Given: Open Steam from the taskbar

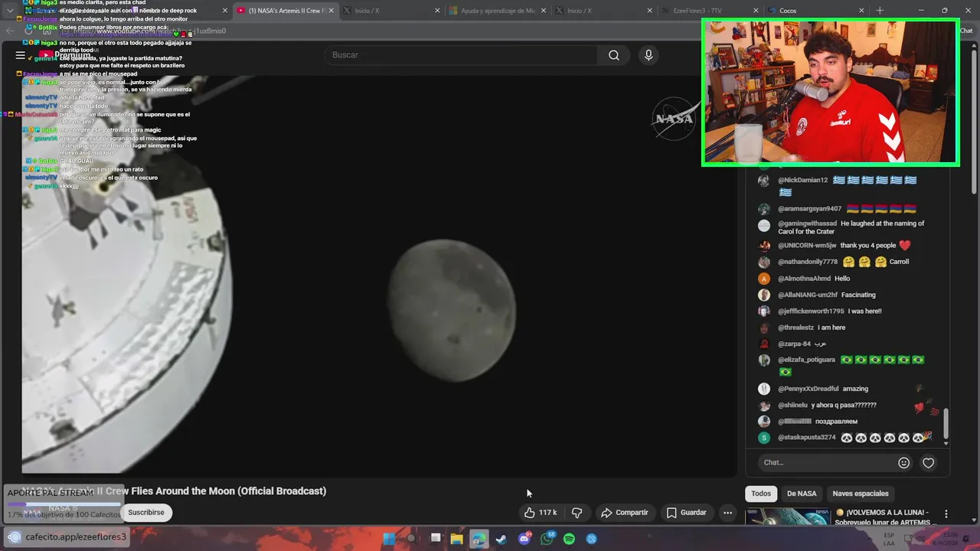Looking at the screenshot, I should point(501,539).
